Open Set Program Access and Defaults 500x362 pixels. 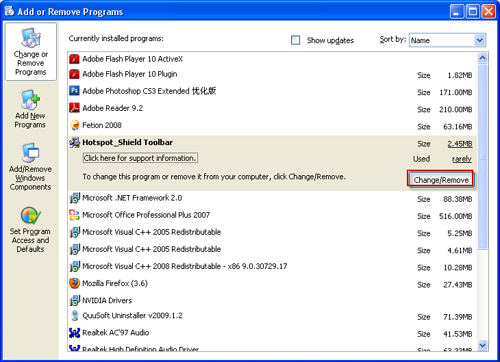point(30,230)
